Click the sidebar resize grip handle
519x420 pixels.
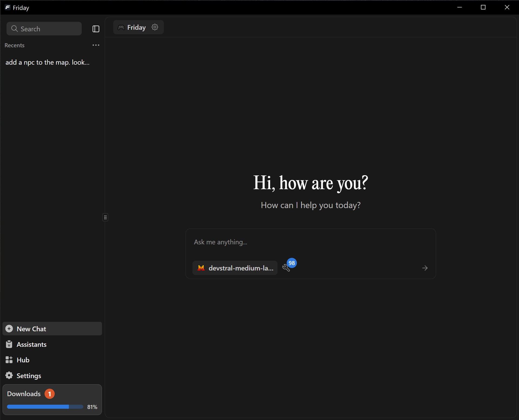105,217
